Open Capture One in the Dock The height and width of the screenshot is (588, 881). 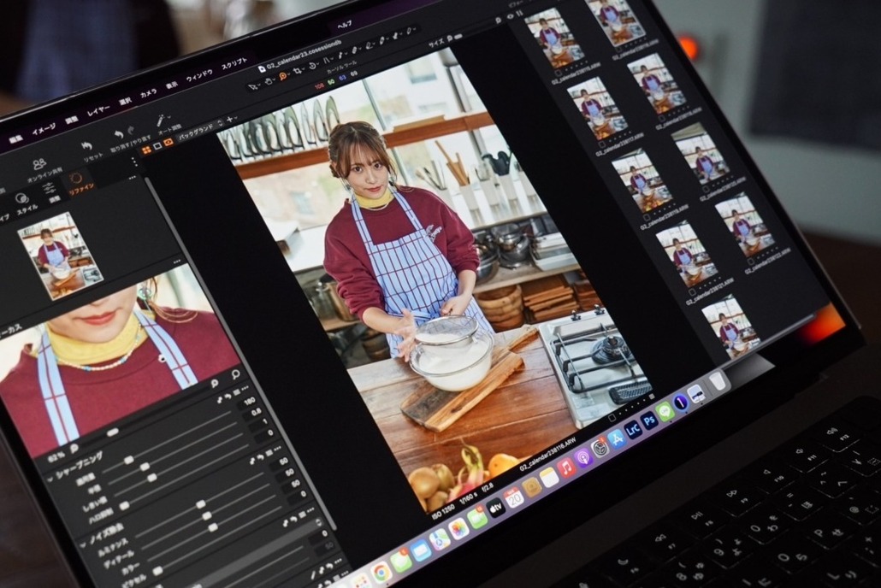coord(680,403)
